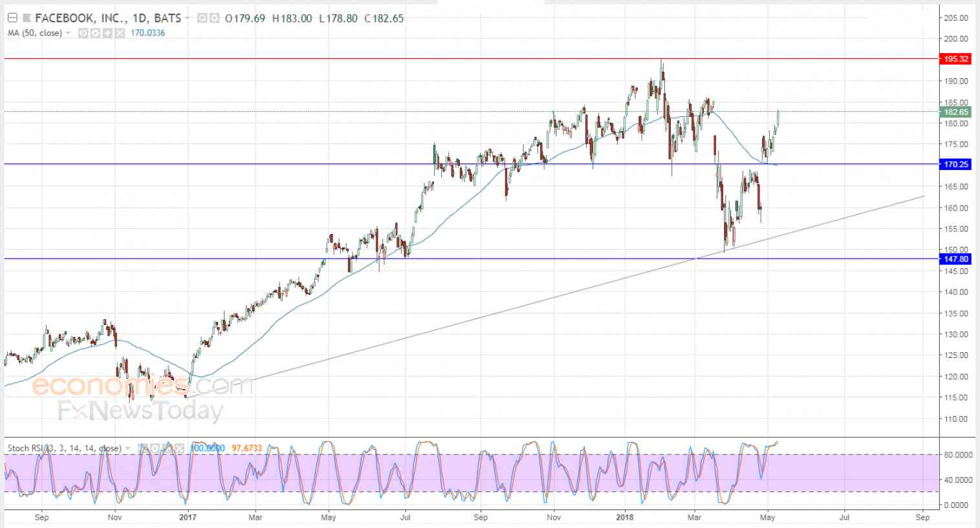Click the 40.0000 level on the Stoch RSI scale

(958, 480)
